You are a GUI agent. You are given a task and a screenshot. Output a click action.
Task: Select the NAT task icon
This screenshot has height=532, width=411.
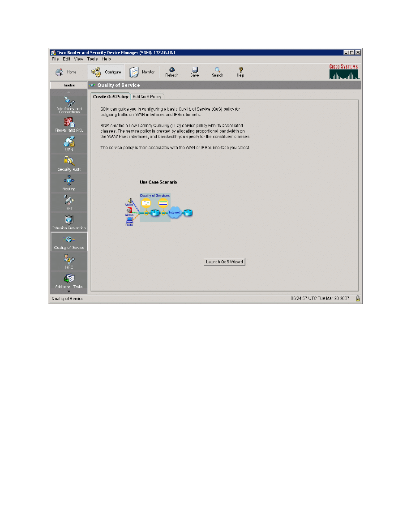point(69,202)
